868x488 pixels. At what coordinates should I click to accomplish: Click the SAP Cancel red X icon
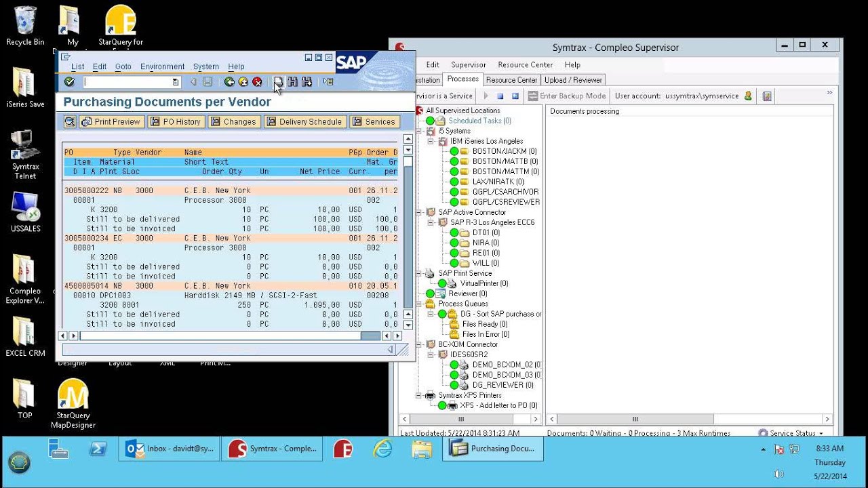point(257,82)
